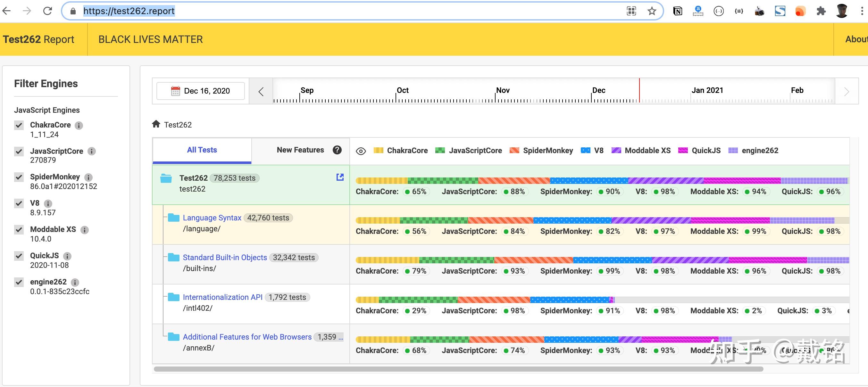
Task: Open the New Features help question-mark icon
Action: coord(337,150)
